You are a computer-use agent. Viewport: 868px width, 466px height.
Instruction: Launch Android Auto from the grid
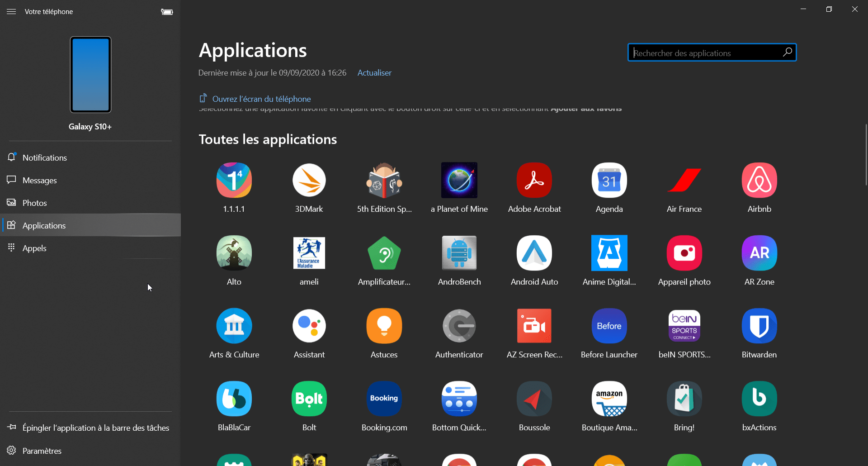pyautogui.click(x=534, y=253)
